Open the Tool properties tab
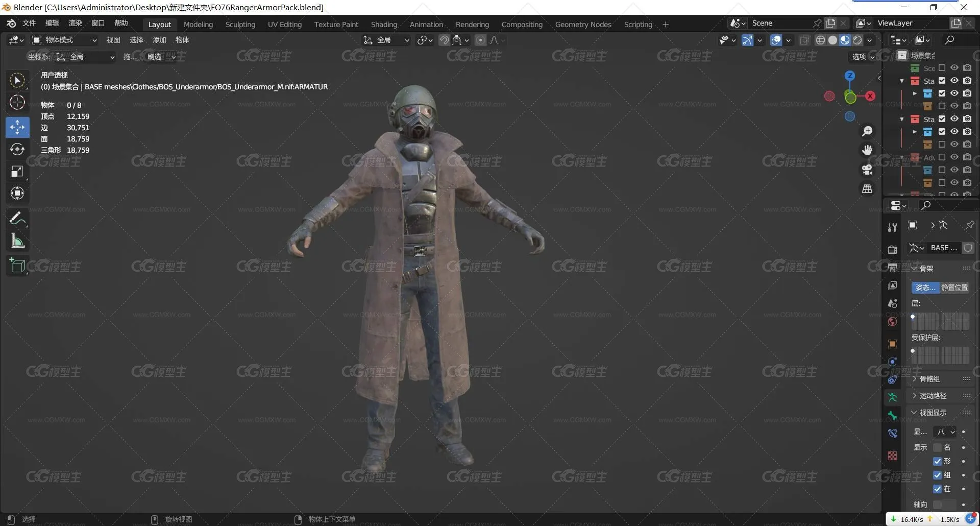 pos(892,228)
